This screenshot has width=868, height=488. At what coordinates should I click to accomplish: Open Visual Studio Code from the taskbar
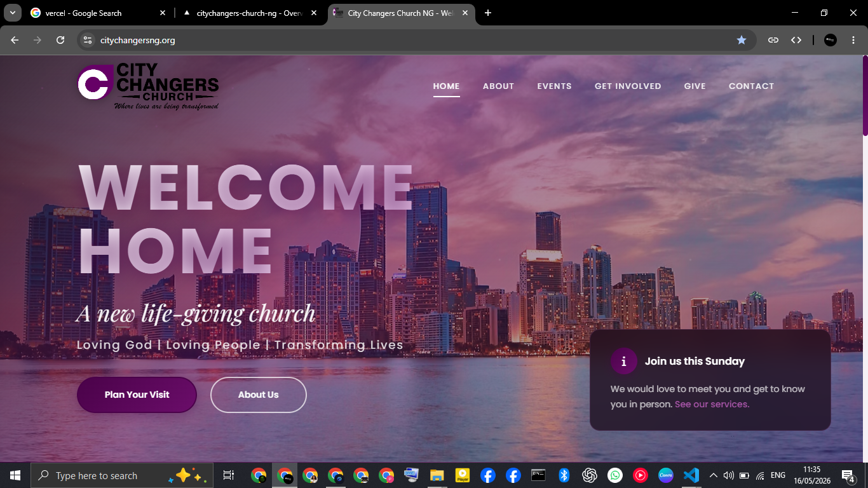coord(691,475)
